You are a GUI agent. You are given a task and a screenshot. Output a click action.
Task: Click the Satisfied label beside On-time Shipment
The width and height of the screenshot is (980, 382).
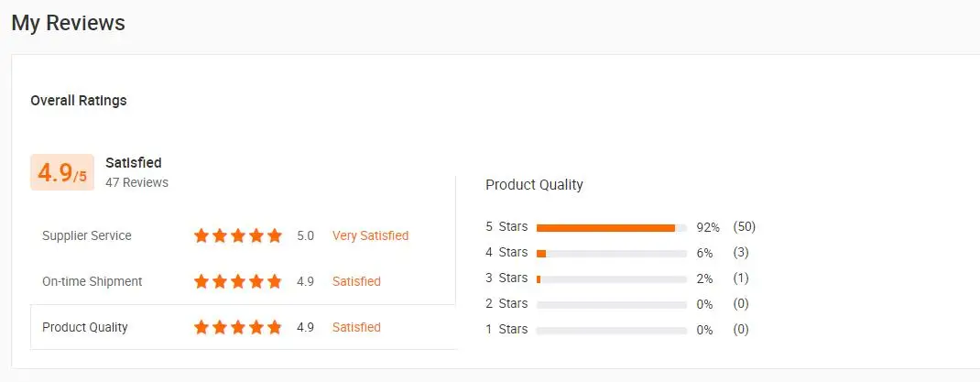point(356,281)
